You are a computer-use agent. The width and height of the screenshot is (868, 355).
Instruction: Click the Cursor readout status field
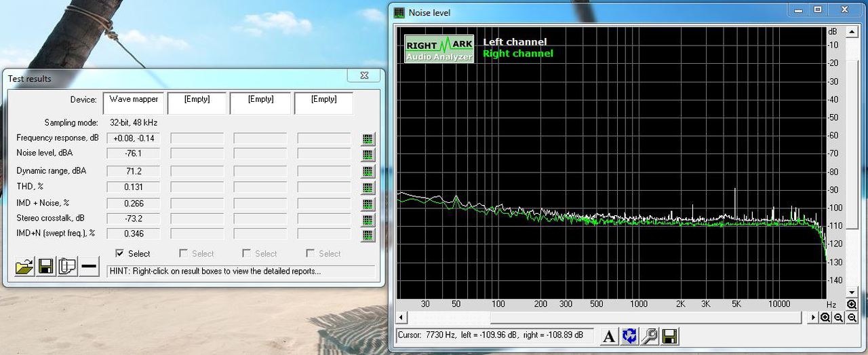tap(495, 336)
